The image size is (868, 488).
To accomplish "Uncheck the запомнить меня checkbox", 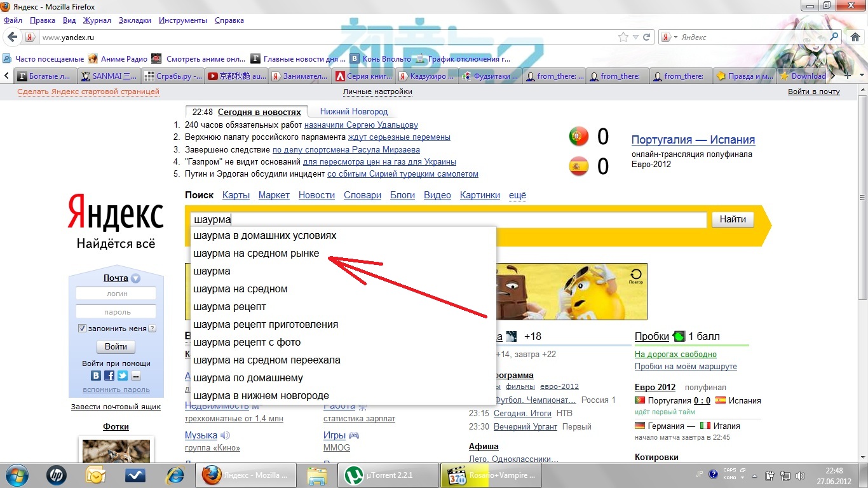I will (x=82, y=329).
